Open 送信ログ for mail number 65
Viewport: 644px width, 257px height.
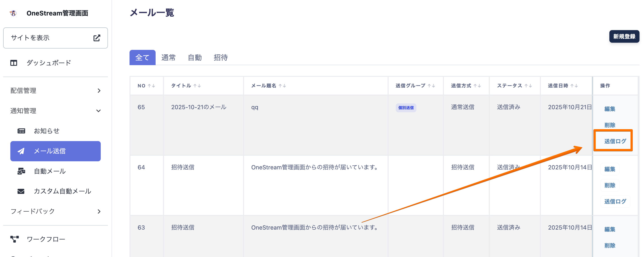(x=615, y=141)
